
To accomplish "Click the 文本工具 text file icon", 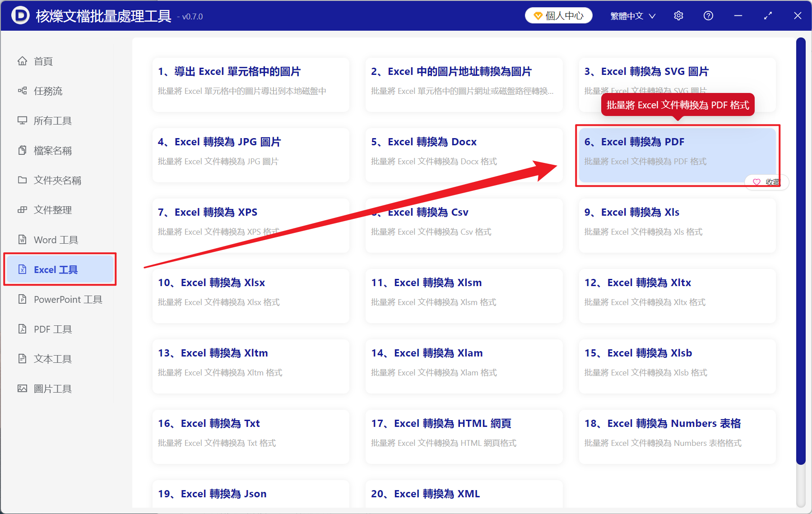I will pos(22,359).
